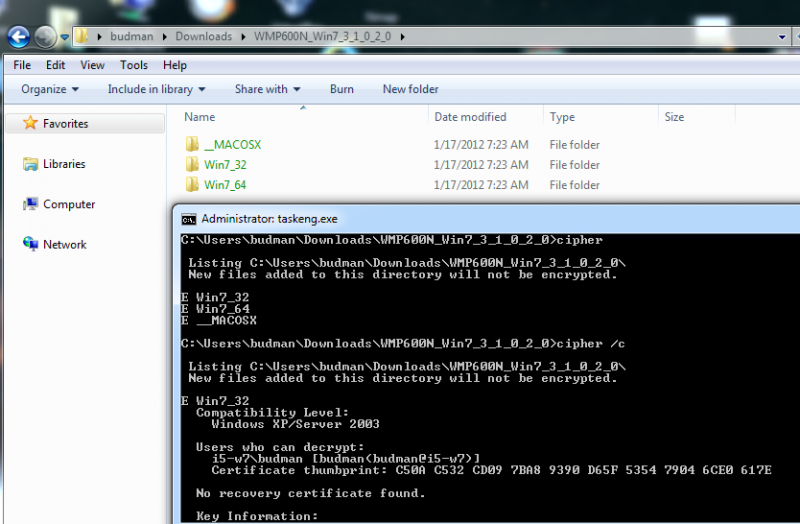Expand arrow after WMP600N breadcrumb
Image resolution: width=800 pixels, height=524 pixels.
coord(403,37)
